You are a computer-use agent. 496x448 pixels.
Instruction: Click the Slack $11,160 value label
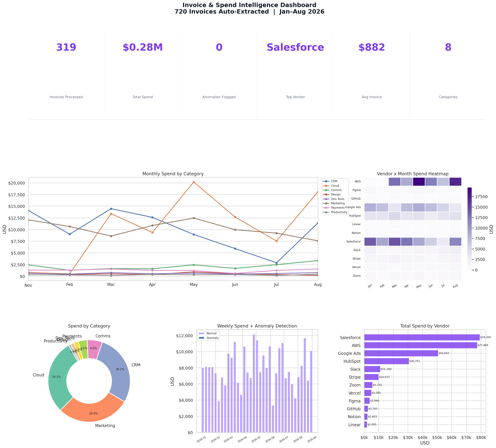[386, 369]
